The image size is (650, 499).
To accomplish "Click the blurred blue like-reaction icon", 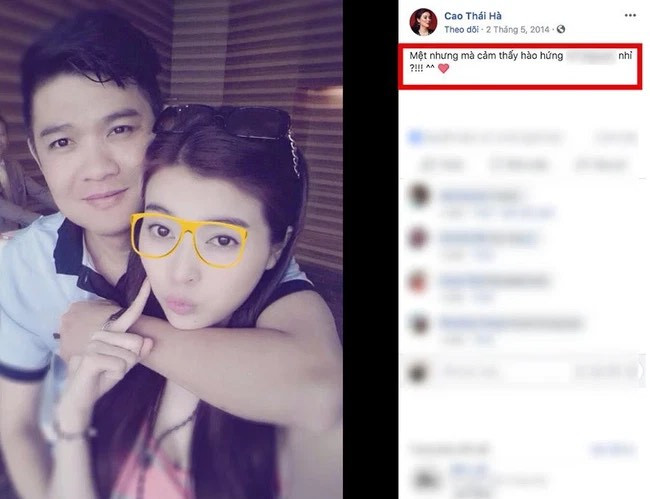I will pos(415,138).
